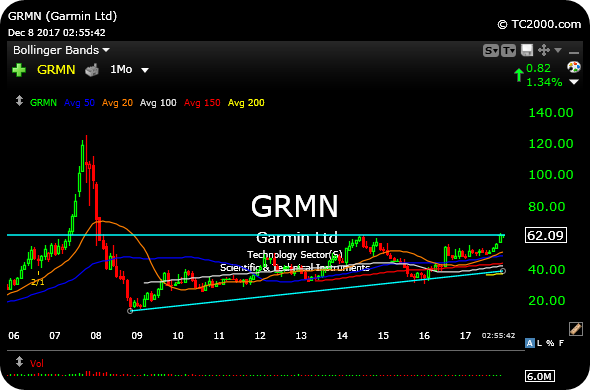Click the 140.00 price axis label
Viewport: 590px width, 390px height.
551,113
